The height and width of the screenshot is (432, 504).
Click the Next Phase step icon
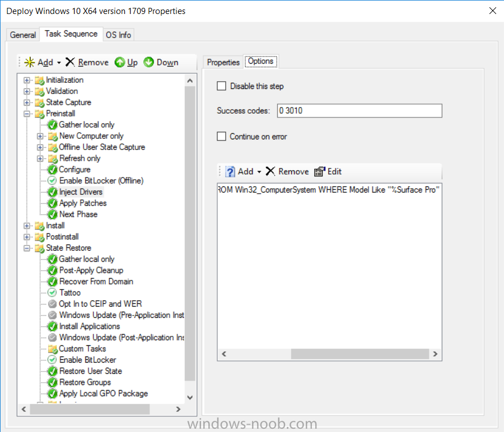pyautogui.click(x=53, y=214)
